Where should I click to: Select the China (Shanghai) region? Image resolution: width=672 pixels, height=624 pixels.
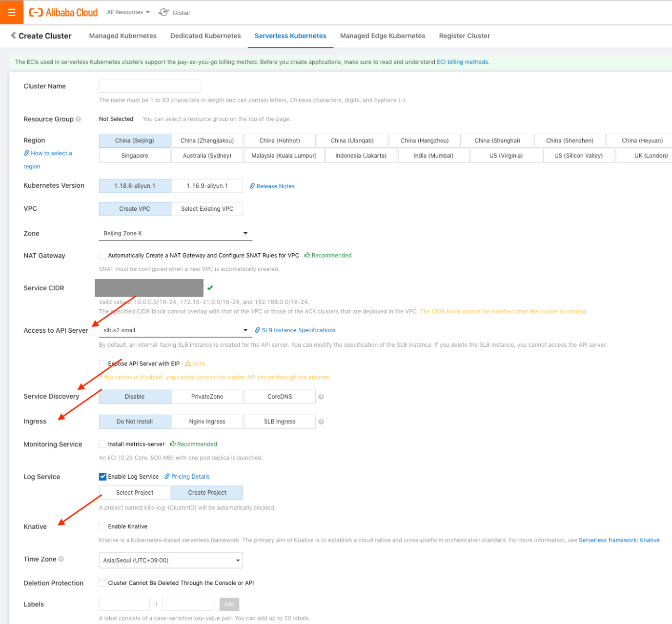tap(497, 141)
